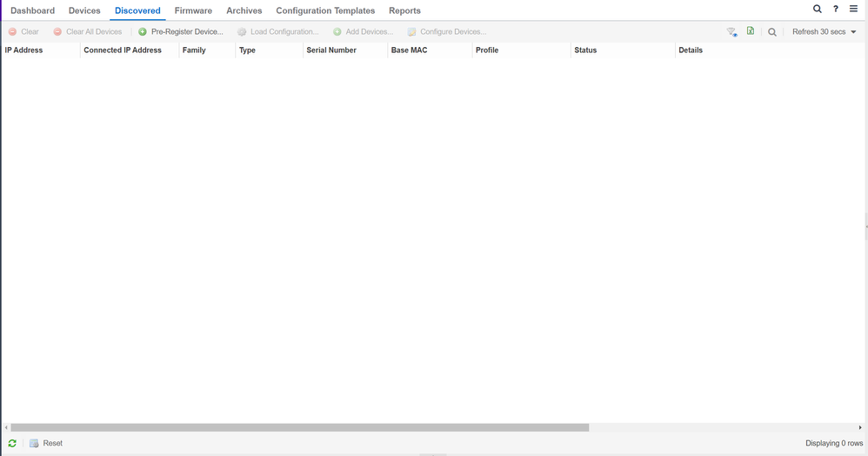Click the Add Devices... button

(363, 32)
